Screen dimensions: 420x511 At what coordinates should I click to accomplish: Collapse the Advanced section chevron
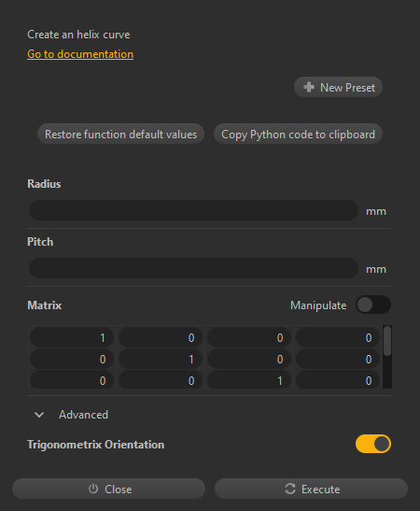39,415
